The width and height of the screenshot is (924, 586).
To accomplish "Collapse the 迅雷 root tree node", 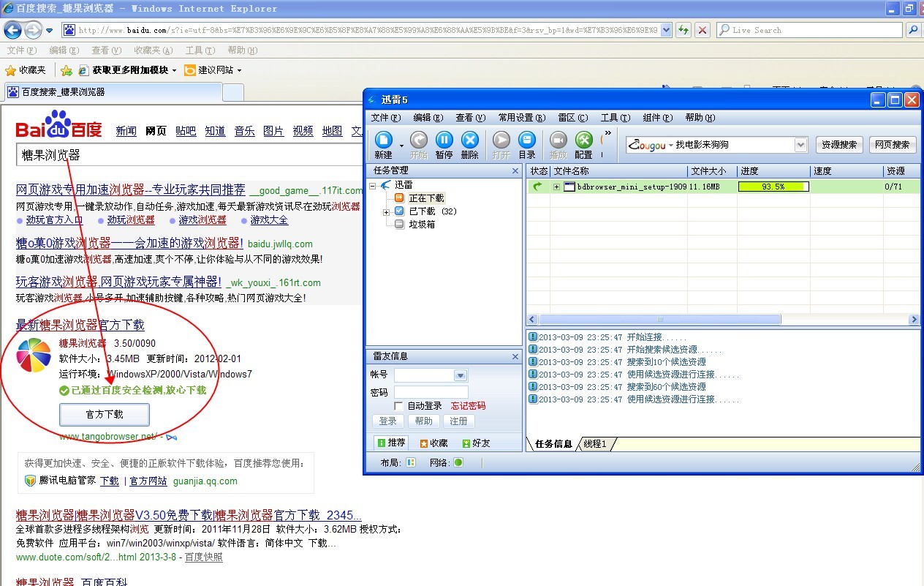I will click(373, 186).
